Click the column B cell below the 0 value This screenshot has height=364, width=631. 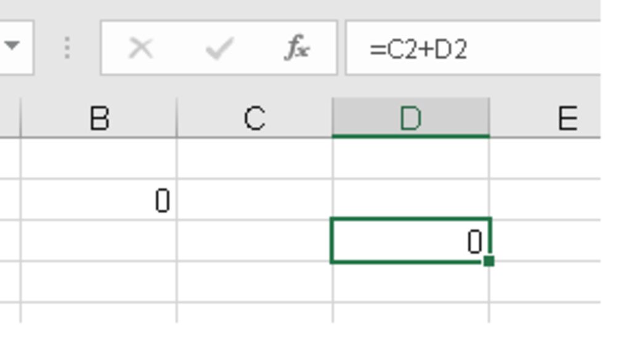pyautogui.click(x=99, y=241)
